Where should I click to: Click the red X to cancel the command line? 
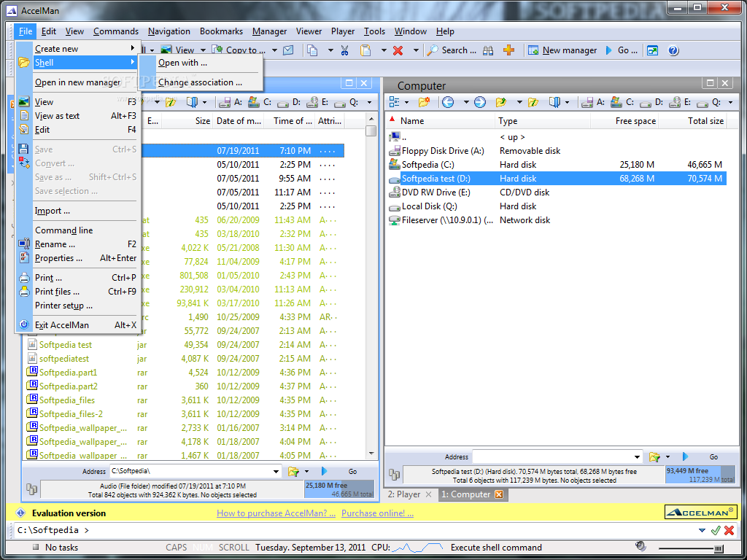729,531
